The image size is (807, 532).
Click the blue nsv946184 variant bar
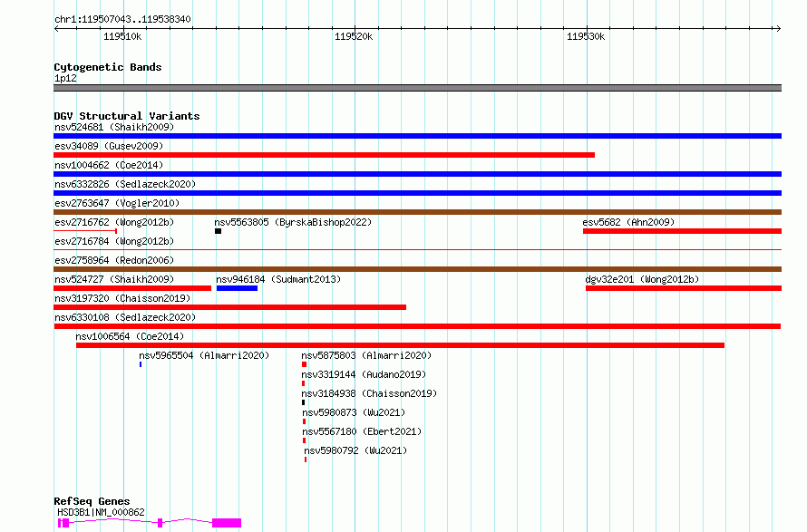click(x=238, y=288)
